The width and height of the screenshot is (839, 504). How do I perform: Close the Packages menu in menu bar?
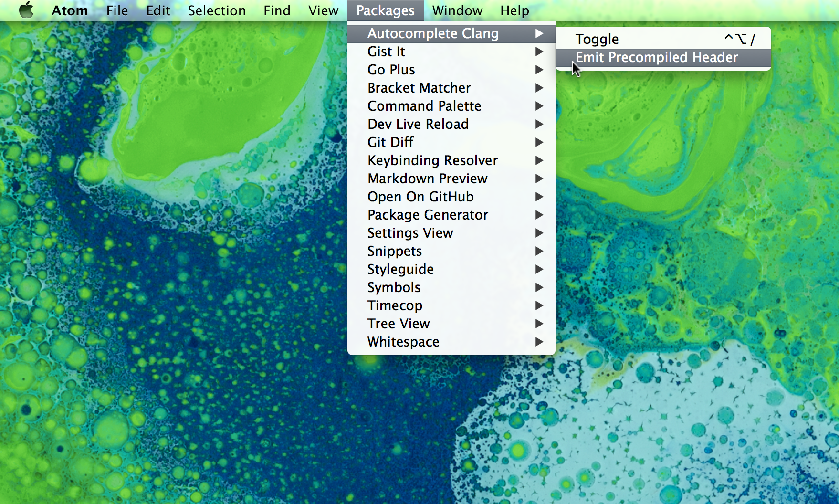pos(385,10)
